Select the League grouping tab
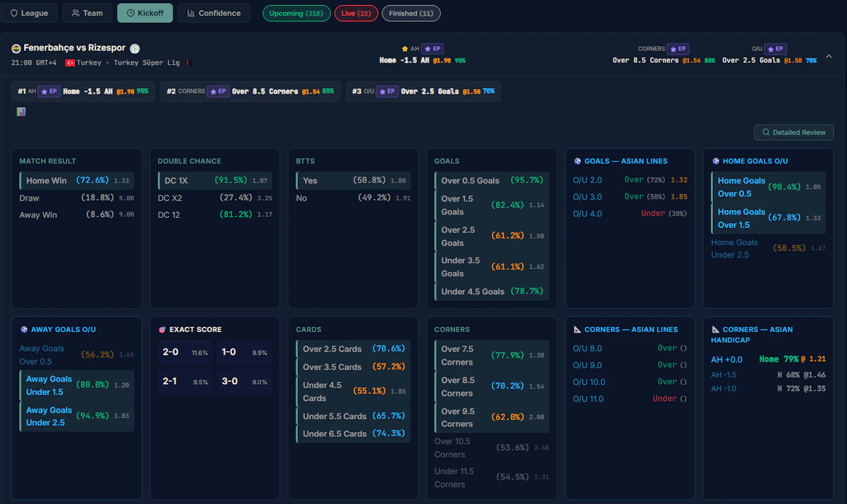Screen dimensions: 847x504 [x=30, y=13]
